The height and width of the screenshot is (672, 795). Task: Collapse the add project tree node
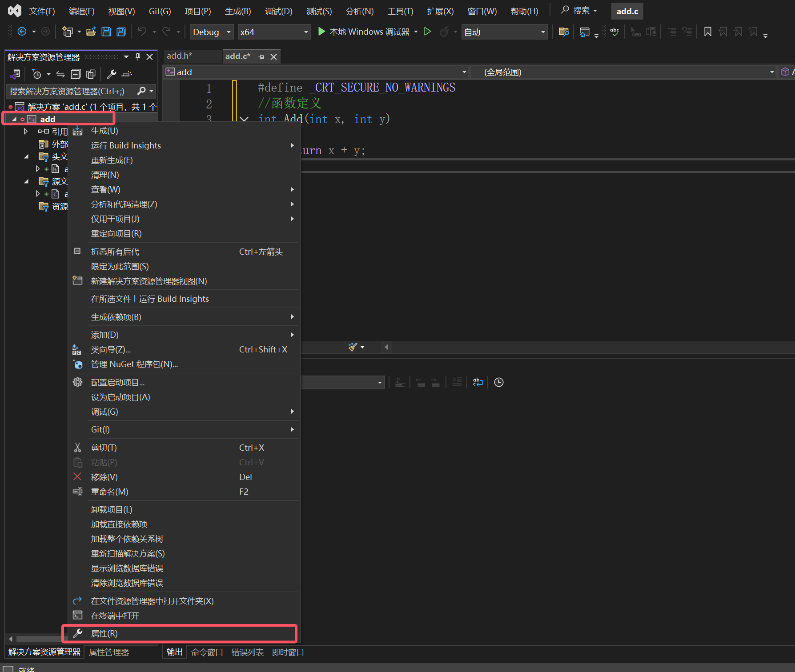point(14,119)
